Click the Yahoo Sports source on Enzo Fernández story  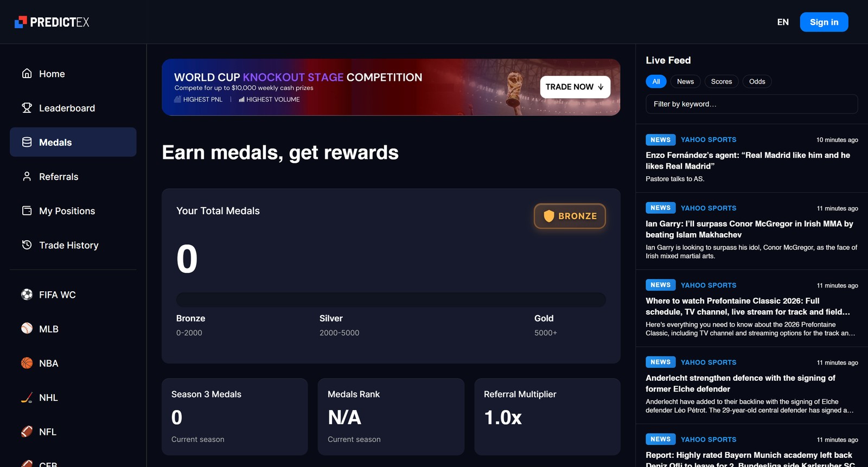coord(709,139)
